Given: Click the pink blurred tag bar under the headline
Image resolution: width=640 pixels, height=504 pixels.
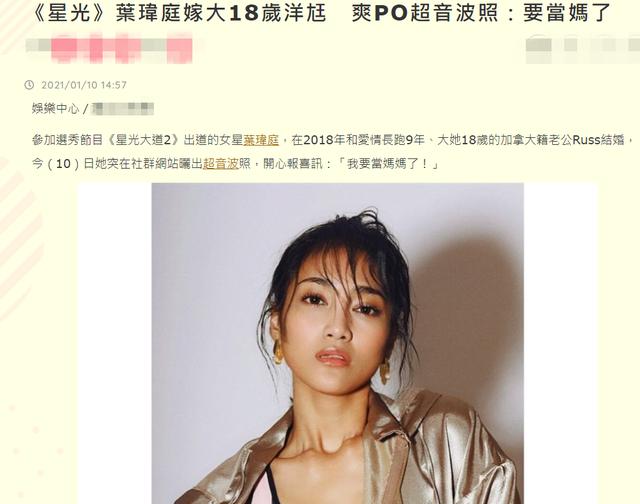Looking at the screenshot, I should click(x=109, y=49).
